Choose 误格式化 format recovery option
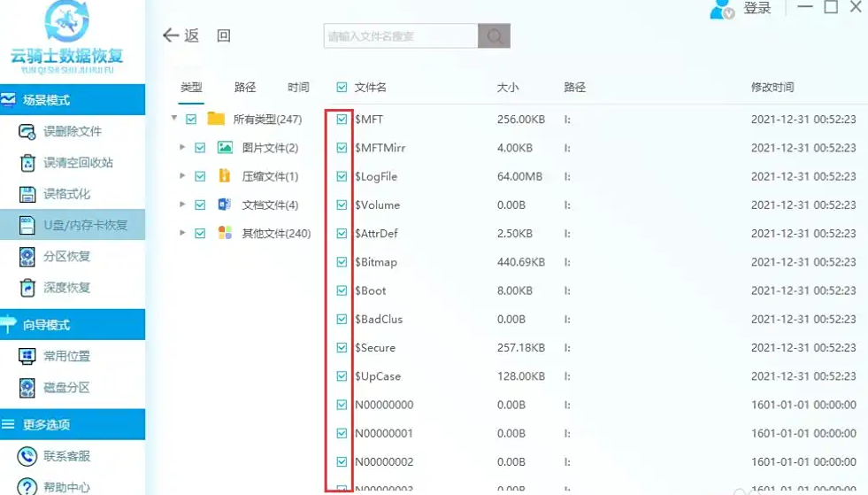The width and height of the screenshot is (868, 495). 66,194
